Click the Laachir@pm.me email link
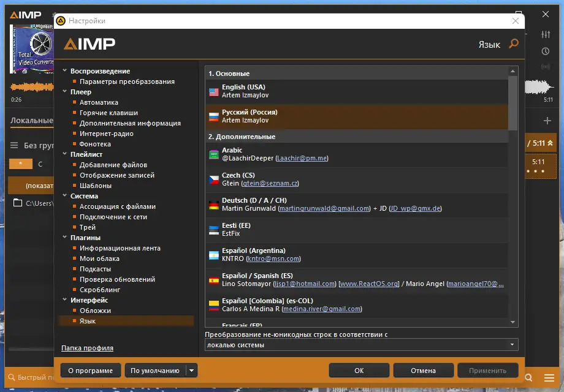 point(302,158)
